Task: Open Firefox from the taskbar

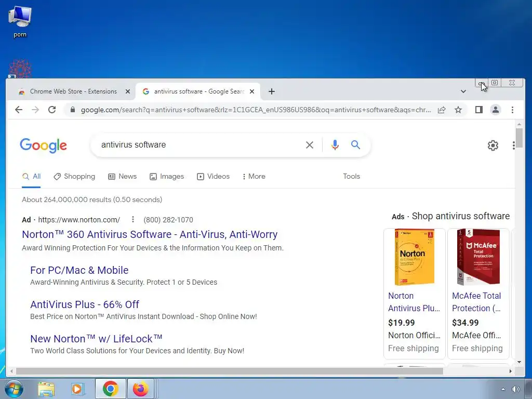Action: [x=140, y=389]
